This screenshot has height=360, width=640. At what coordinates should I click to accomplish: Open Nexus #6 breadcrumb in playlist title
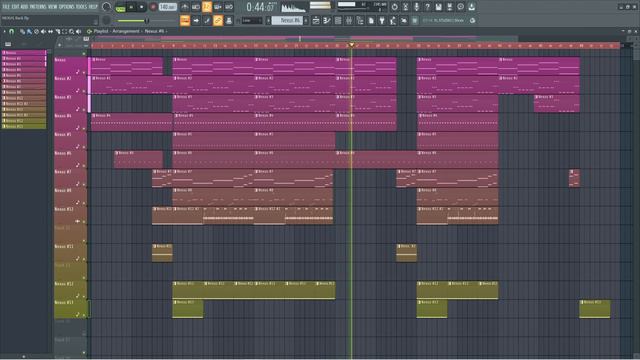[x=154, y=31]
